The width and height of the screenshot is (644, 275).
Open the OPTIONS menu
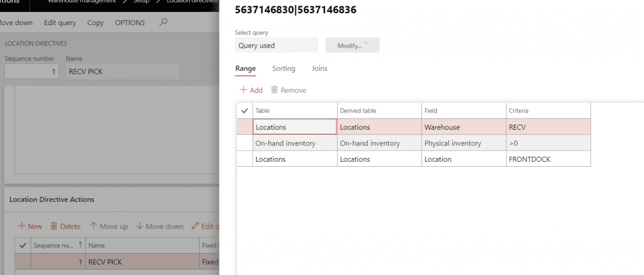(130, 23)
